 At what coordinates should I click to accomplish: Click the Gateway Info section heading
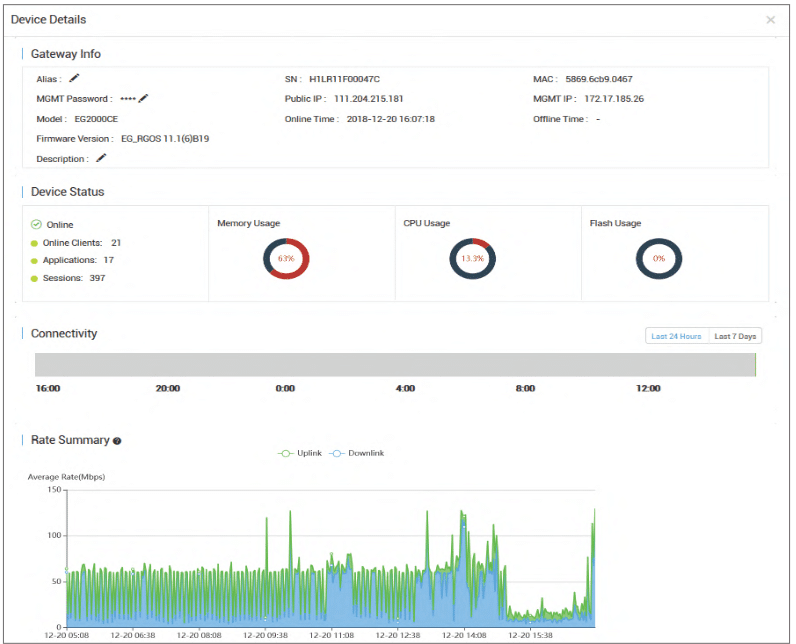tap(65, 54)
